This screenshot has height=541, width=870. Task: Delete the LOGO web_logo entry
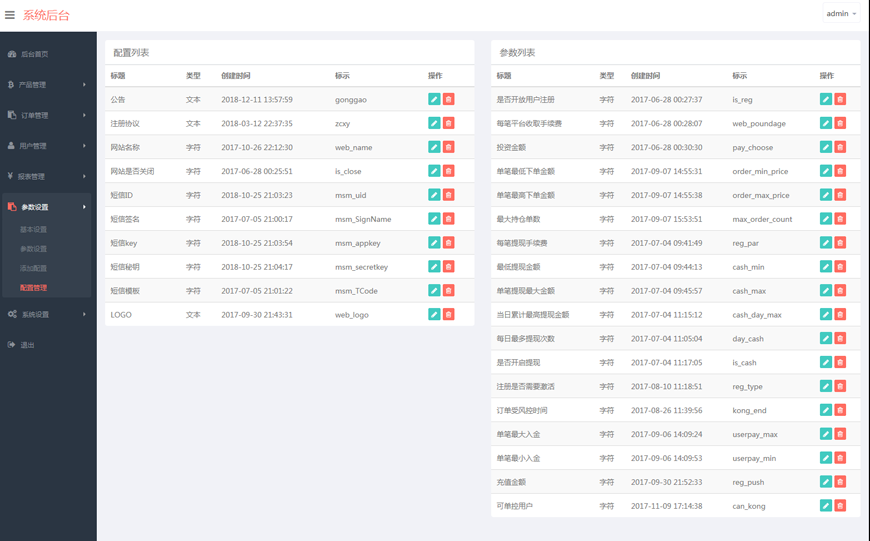449,314
